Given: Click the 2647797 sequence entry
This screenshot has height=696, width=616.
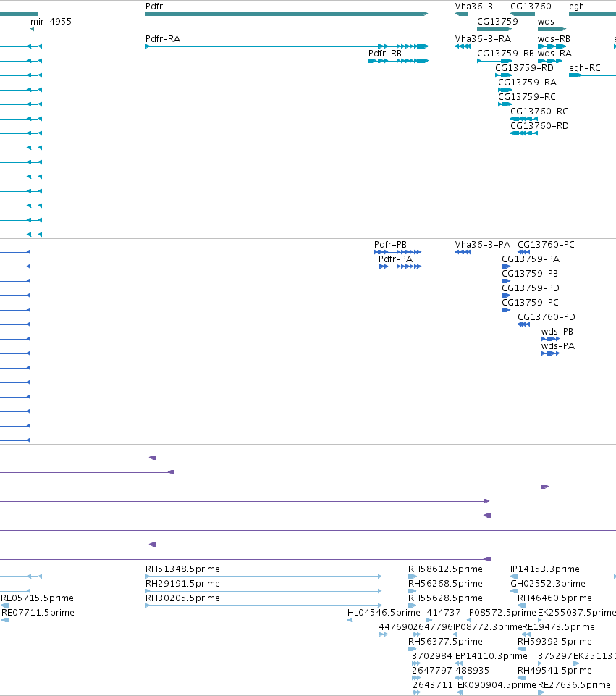Looking at the screenshot, I should [432, 670].
